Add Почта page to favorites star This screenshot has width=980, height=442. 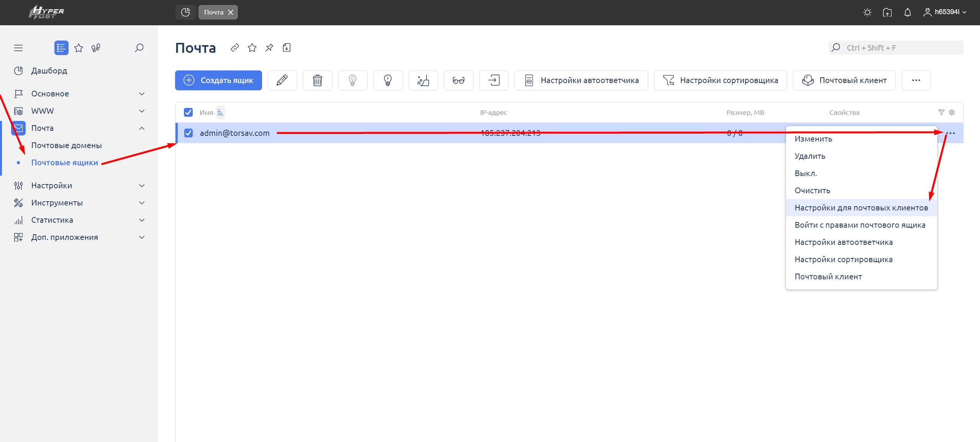252,48
